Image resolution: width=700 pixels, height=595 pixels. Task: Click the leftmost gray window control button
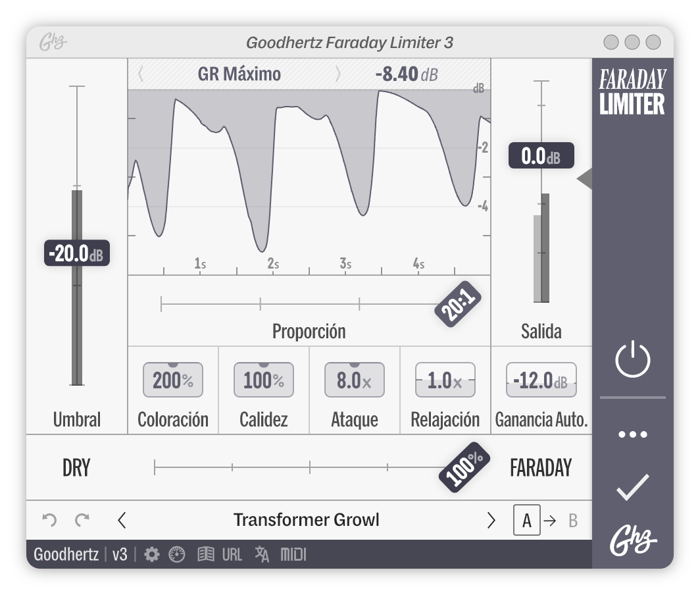click(611, 42)
